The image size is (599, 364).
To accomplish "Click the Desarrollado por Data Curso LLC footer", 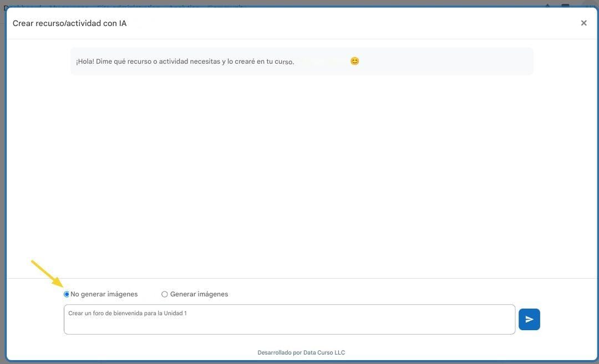I will (301, 352).
